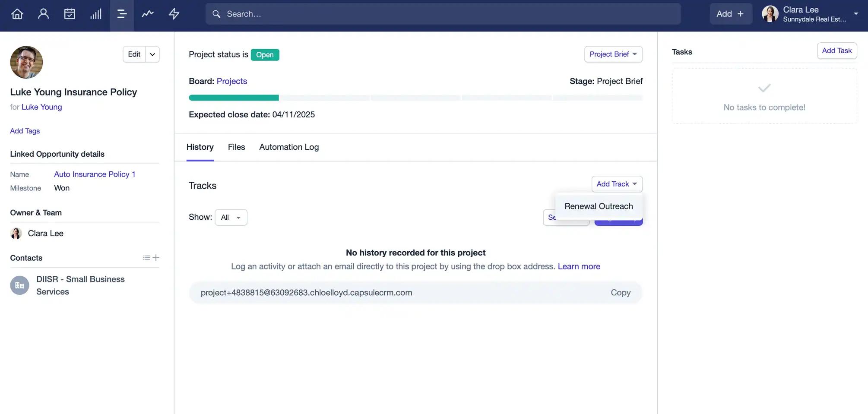Open the Sales Pipeline bars icon

(x=96, y=14)
